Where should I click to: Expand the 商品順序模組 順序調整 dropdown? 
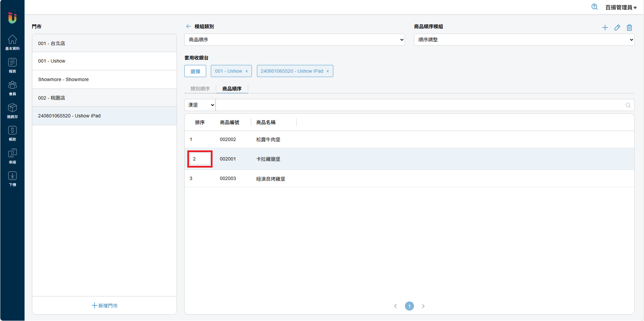[x=524, y=40]
